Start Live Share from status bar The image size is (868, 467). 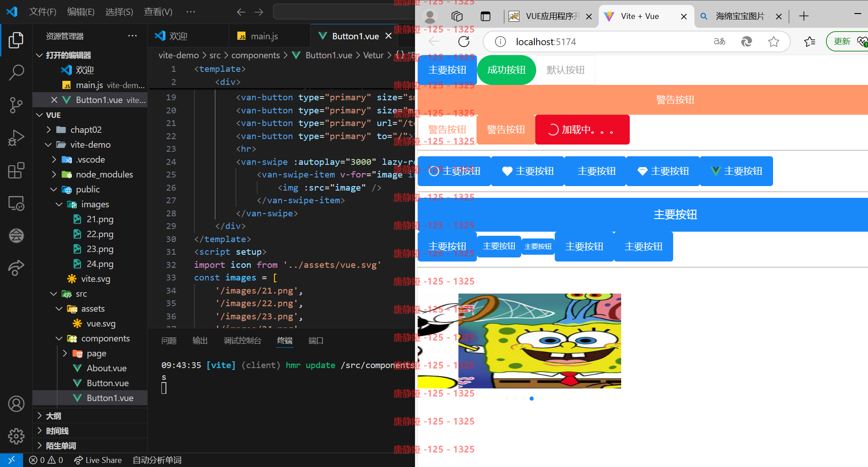[98, 460]
